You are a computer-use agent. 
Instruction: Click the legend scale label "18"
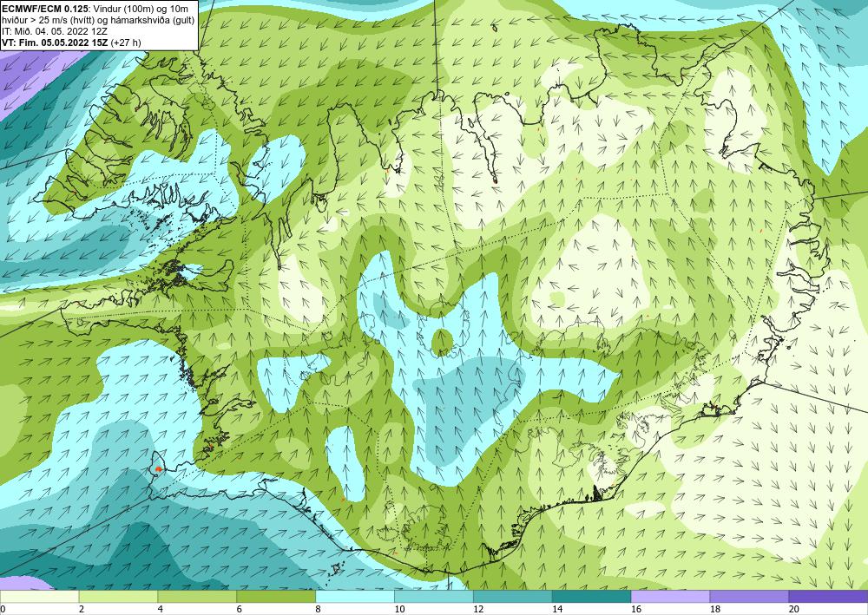click(714, 609)
